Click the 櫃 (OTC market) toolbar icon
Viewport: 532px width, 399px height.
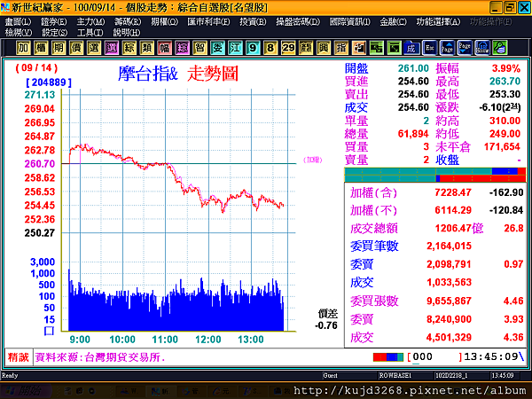point(41,48)
